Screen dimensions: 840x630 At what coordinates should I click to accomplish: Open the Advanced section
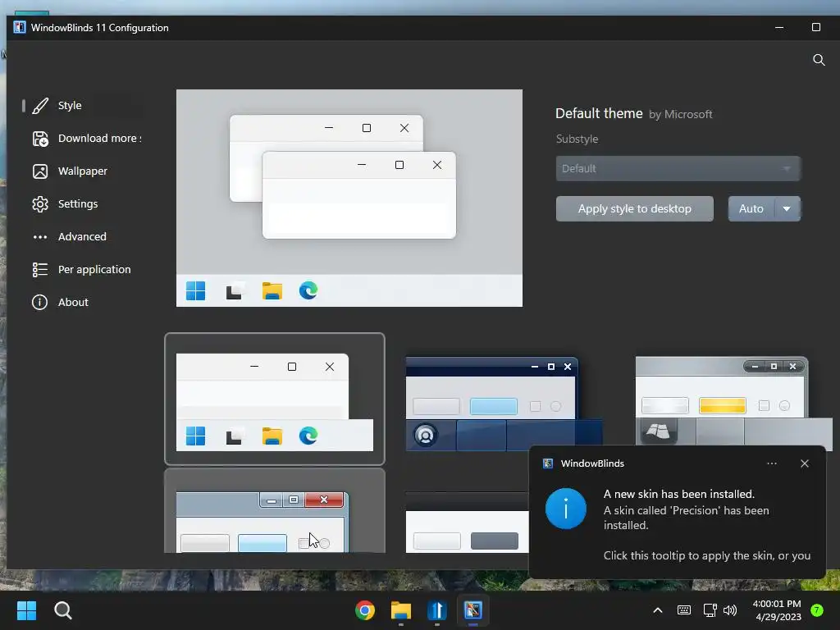pyautogui.click(x=82, y=236)
